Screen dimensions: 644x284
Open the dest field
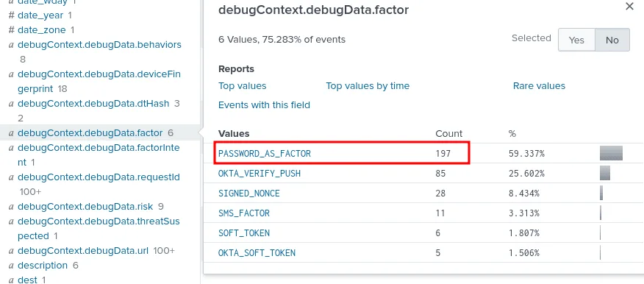(27, 280)
